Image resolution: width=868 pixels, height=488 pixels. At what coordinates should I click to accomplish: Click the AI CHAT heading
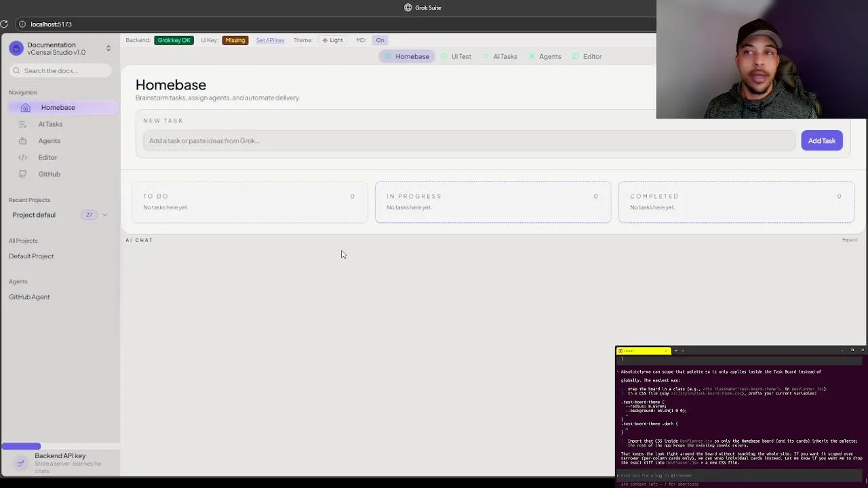point(139,240)
